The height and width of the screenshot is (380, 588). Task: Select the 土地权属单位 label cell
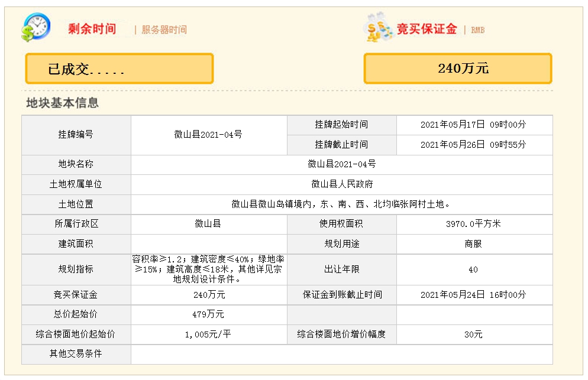(76, 184)
